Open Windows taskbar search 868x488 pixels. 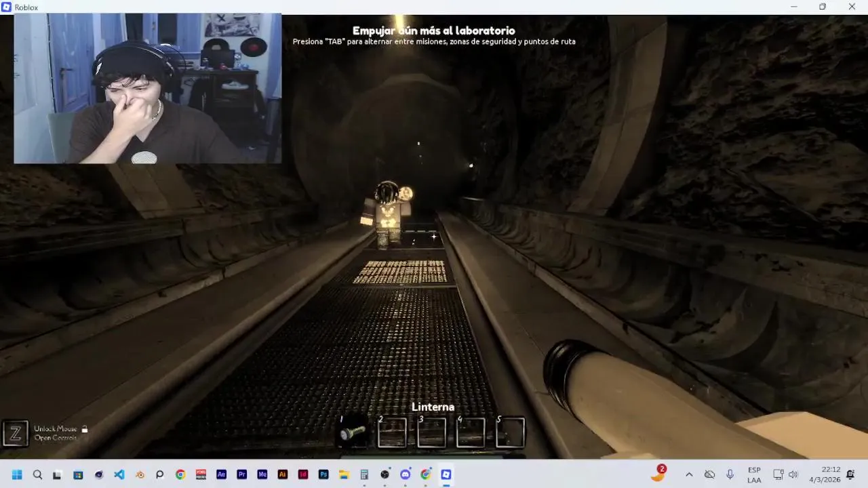click(37, 474)
